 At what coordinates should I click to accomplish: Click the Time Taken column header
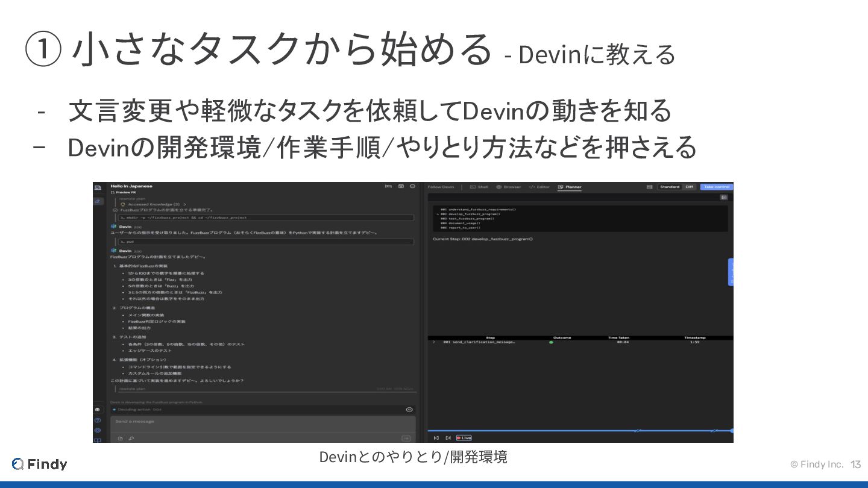[x=618, y=337]
